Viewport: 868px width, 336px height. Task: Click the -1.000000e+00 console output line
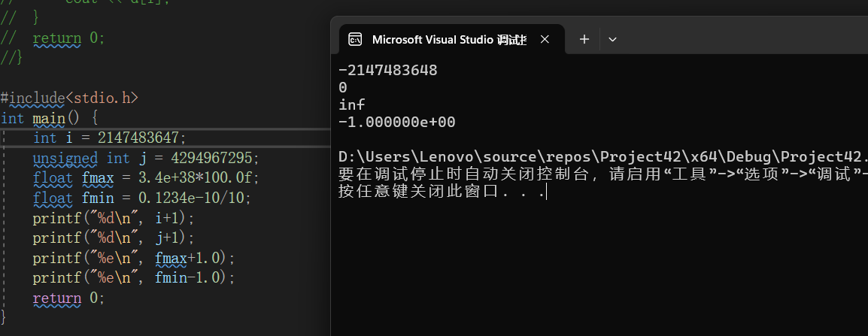397,122
